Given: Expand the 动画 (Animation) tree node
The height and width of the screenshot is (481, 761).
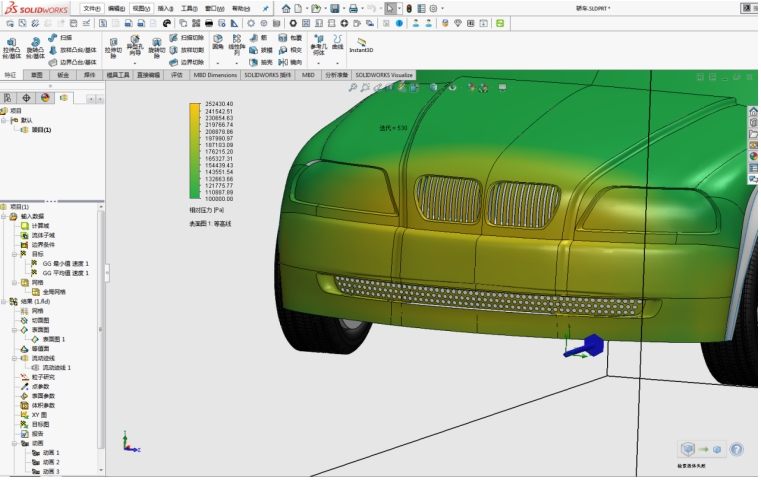Looking at the screenshot, I should (x=13, y=443).
